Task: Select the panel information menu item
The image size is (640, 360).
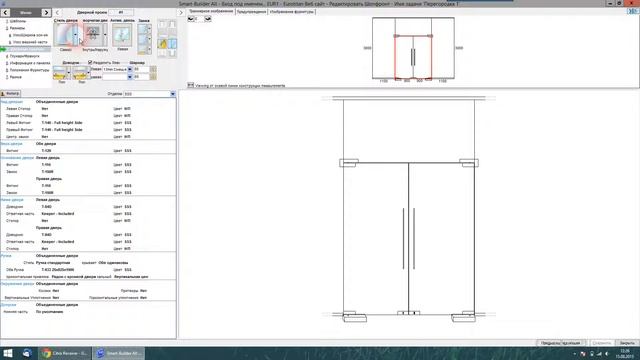Action: pos(30,63)
